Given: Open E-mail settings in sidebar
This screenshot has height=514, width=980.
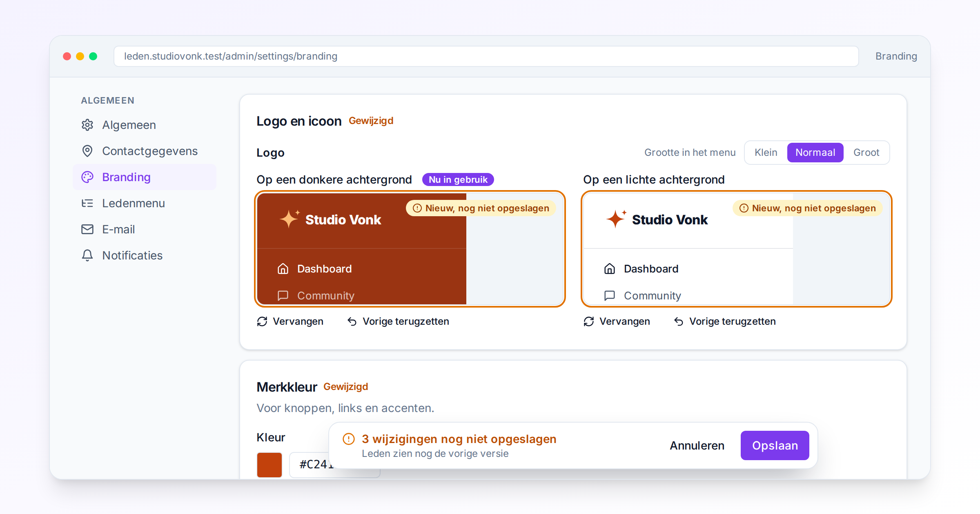Looking at the screenshot, I should point(145,229).
